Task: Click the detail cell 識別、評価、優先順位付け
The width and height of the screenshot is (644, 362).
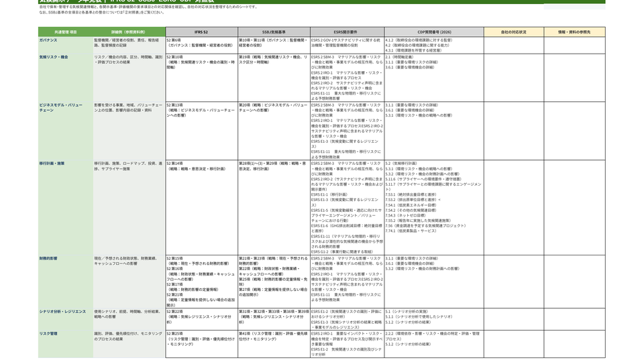Action: click(x=129, y=344)
